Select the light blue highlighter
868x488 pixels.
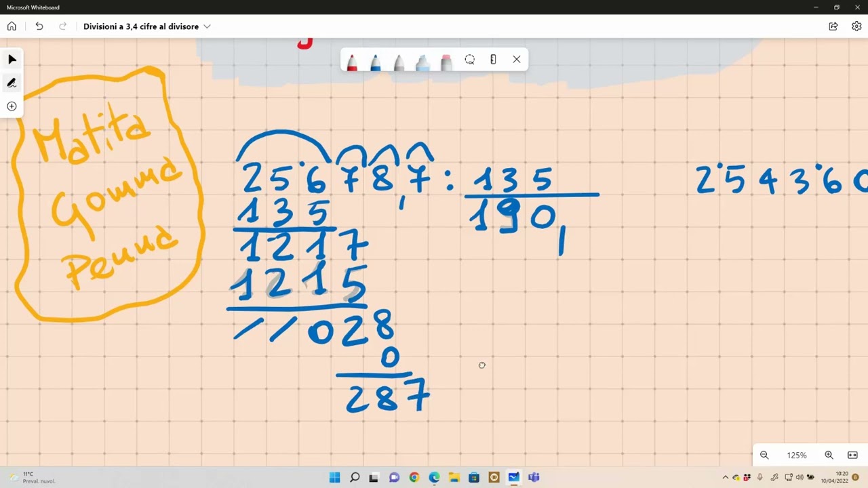click(422, 62)
